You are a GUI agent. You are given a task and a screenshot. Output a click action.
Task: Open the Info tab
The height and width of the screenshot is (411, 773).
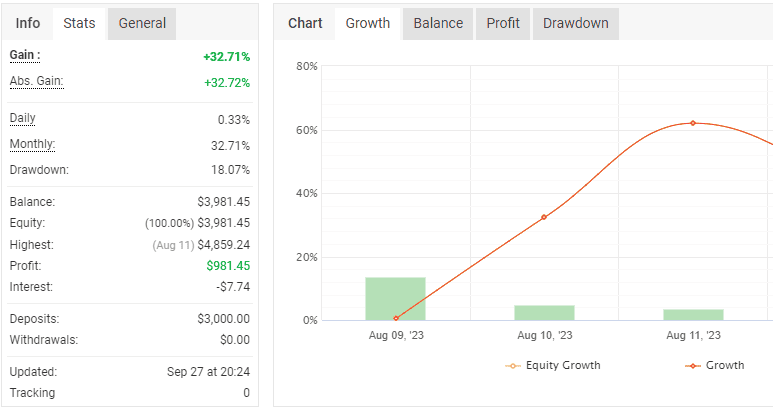[29, 23]
